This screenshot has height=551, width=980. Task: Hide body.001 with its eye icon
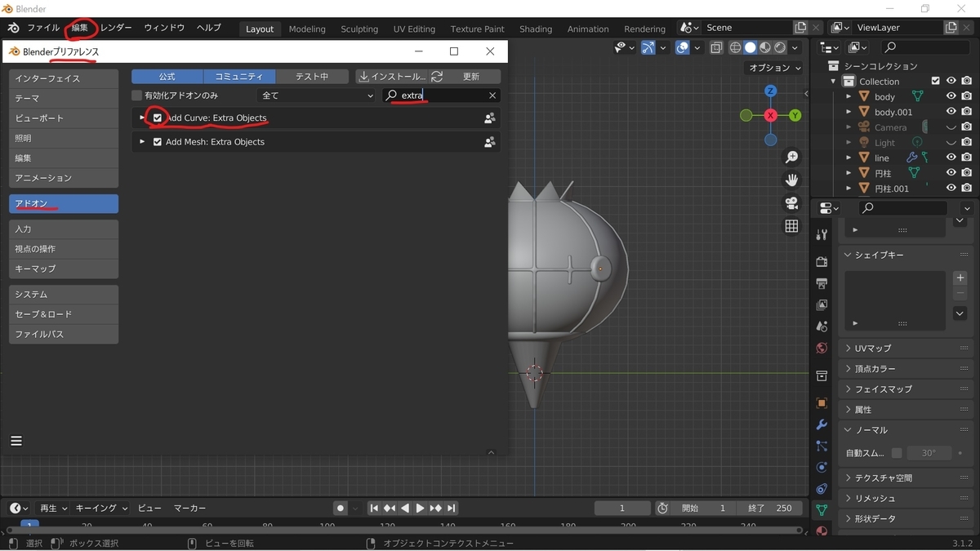coord(951,112)
